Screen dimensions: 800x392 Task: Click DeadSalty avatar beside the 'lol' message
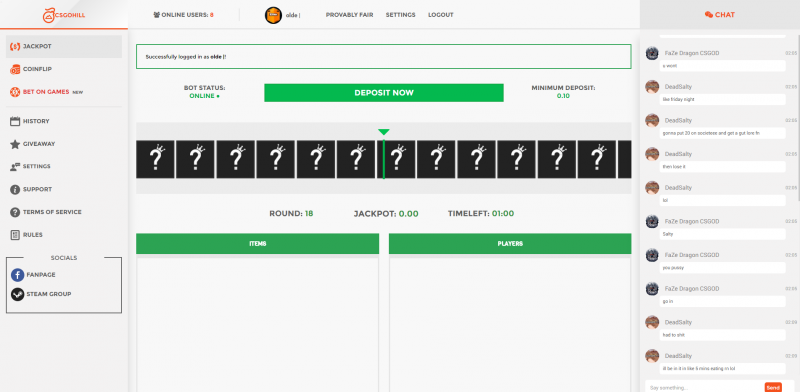[652, 188]
